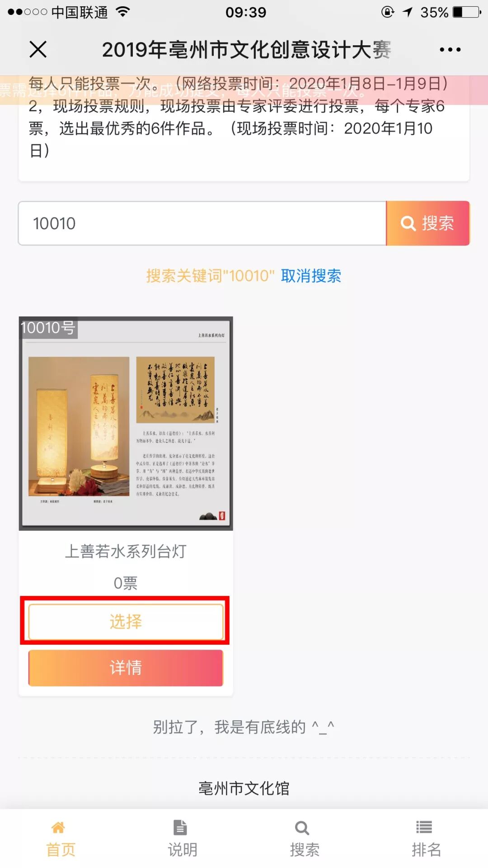Open the 上善若水系列台灯 artwork thumbnail
The width and height of the screenshot is (488, 868).
126,423
